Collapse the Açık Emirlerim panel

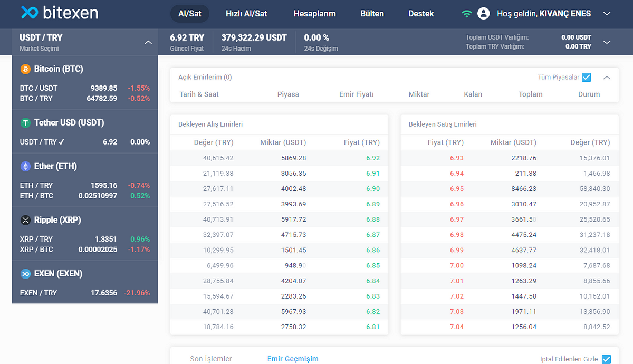607,78
